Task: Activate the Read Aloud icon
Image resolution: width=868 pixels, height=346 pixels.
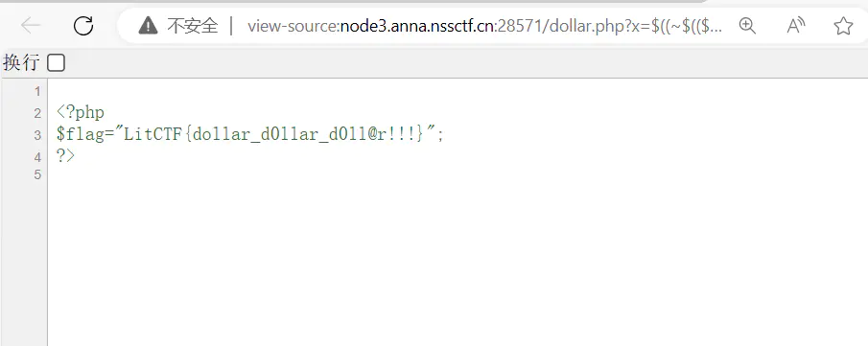Action: (x=795, y=26)
